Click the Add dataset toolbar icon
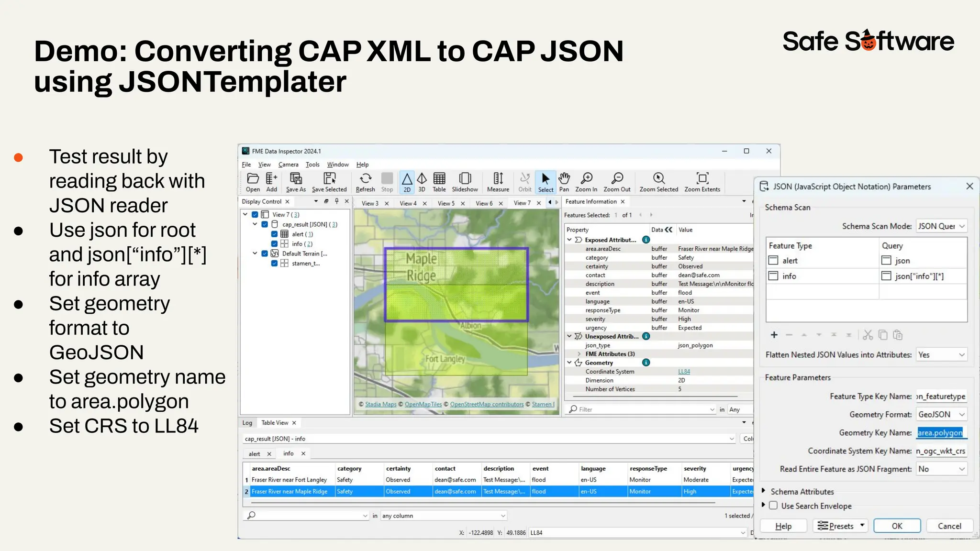The height and width of the screenshot is (551, 980). click(271, 182)
